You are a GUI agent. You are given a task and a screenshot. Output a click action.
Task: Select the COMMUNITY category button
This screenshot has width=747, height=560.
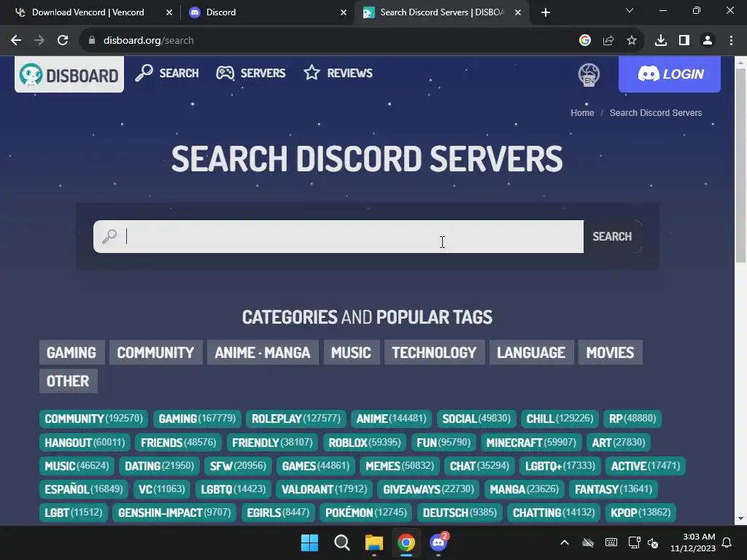pyautogui.click(x=156, y=352)
